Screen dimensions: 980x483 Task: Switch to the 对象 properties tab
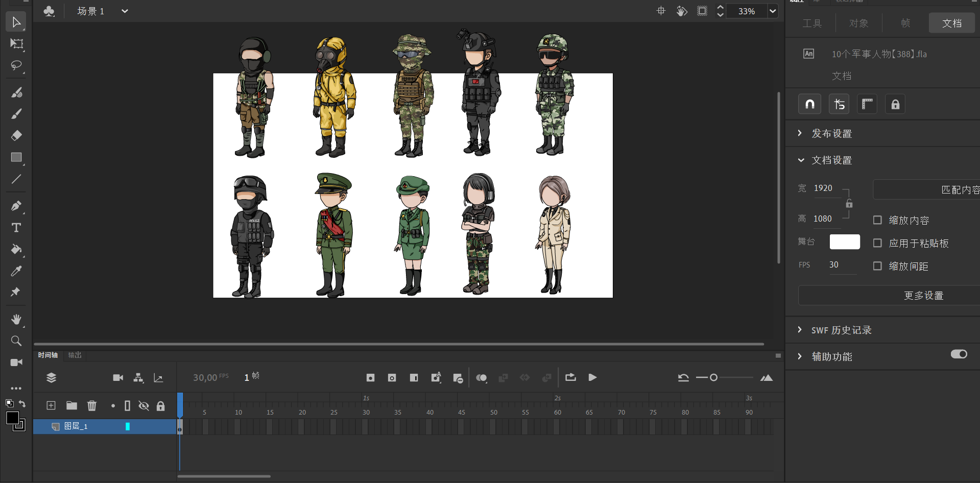pyautogui.click(x=858, y=23)
